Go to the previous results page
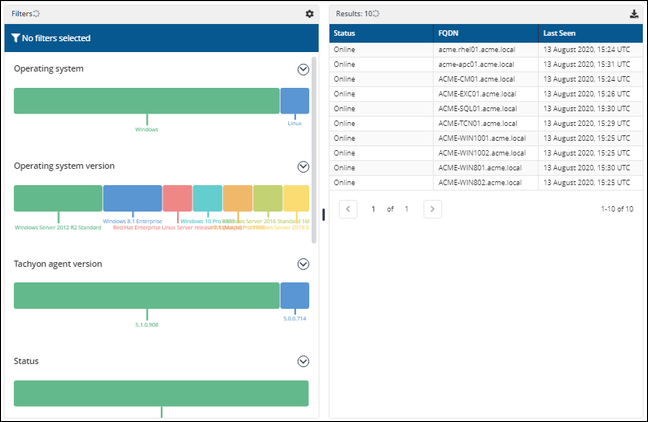Image resolution: width=648 pixels, height=422 pixels. [x=348, y=209]
